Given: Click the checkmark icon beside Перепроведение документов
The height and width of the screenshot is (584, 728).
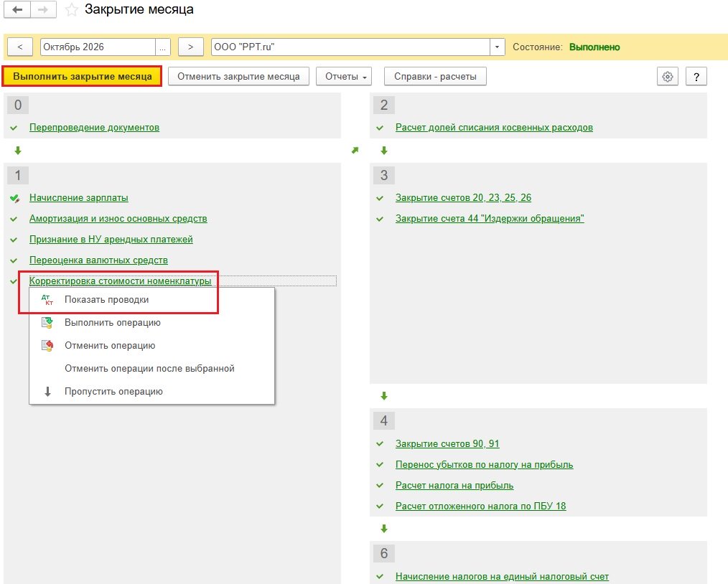Looking at the screenshot, I should pyautogui.click(x=14, y=128).
